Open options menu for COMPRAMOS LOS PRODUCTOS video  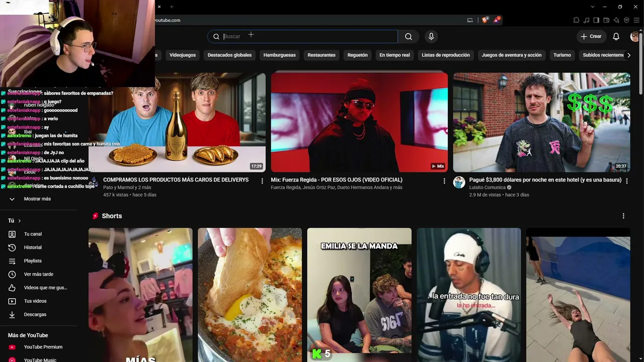[262, 180]
